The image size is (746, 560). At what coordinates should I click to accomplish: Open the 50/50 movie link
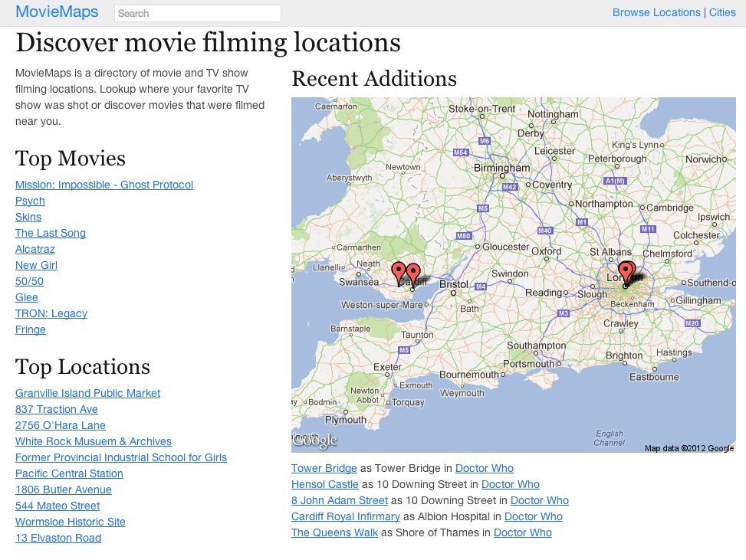[x=29, y=281]
